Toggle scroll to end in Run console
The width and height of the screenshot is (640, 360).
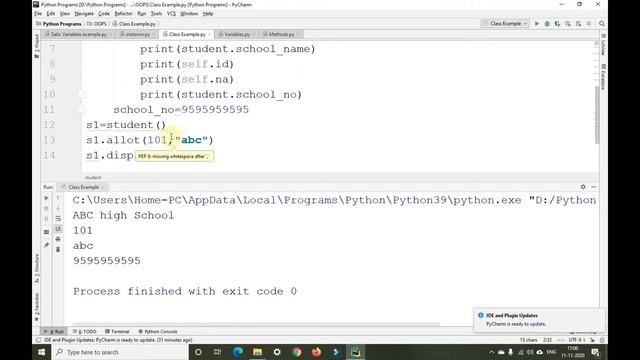point(58,229)
